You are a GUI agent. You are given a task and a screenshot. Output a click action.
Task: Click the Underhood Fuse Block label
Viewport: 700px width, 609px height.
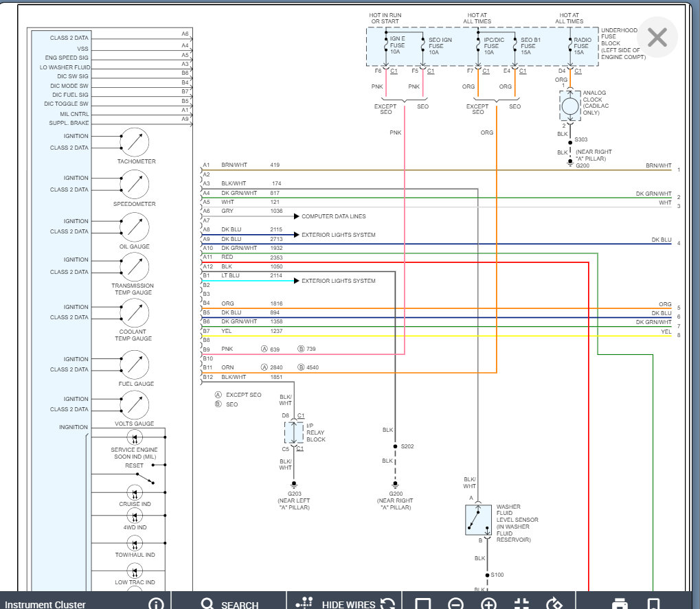623,43
